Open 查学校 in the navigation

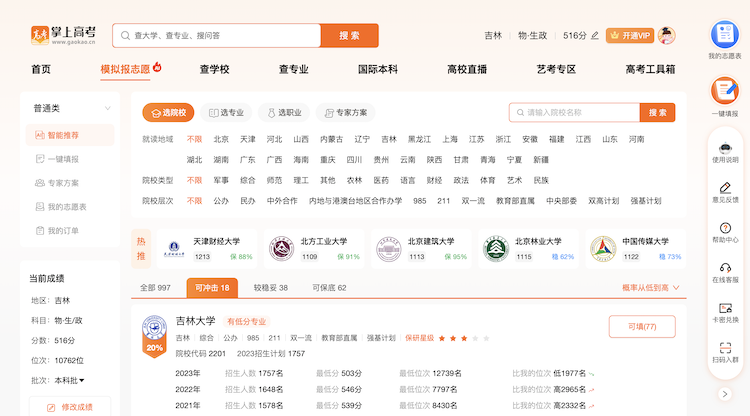[214, 69]
